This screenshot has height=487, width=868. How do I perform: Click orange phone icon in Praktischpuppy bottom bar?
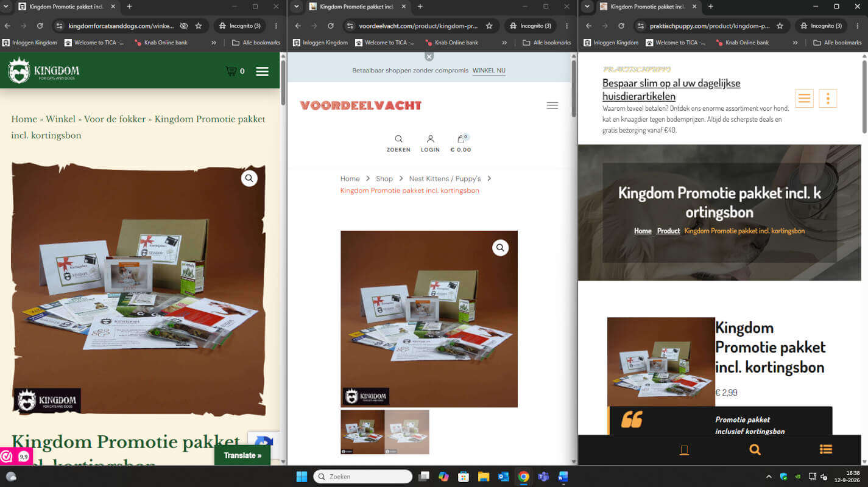click(x=684, y=450)
